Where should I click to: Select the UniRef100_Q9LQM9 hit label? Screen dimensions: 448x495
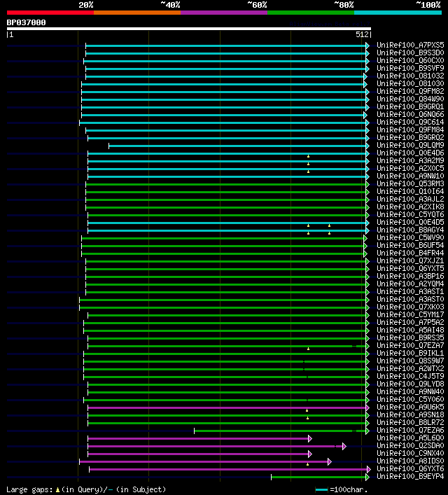(410, 145)
